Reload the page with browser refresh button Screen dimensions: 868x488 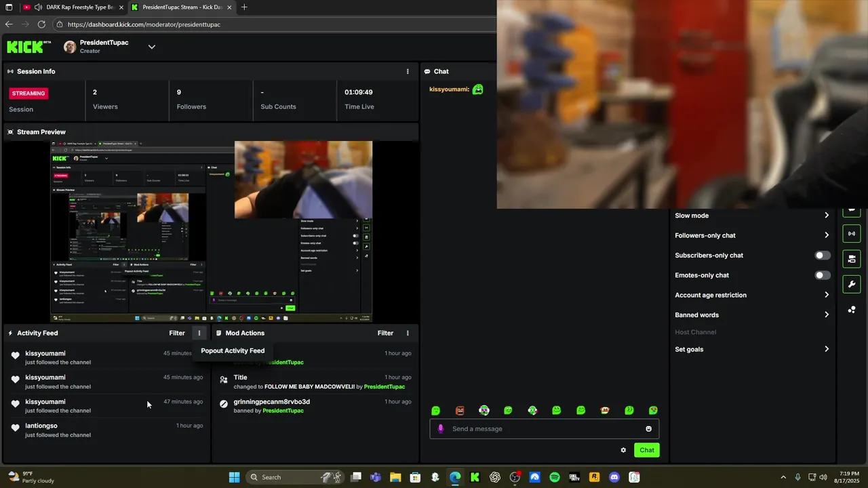point(41,24)
